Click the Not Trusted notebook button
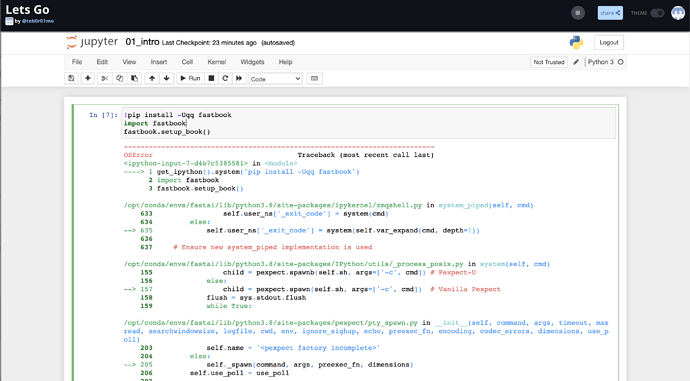The width and height of the screenshot is (690, 381). [x=549, y=62]
